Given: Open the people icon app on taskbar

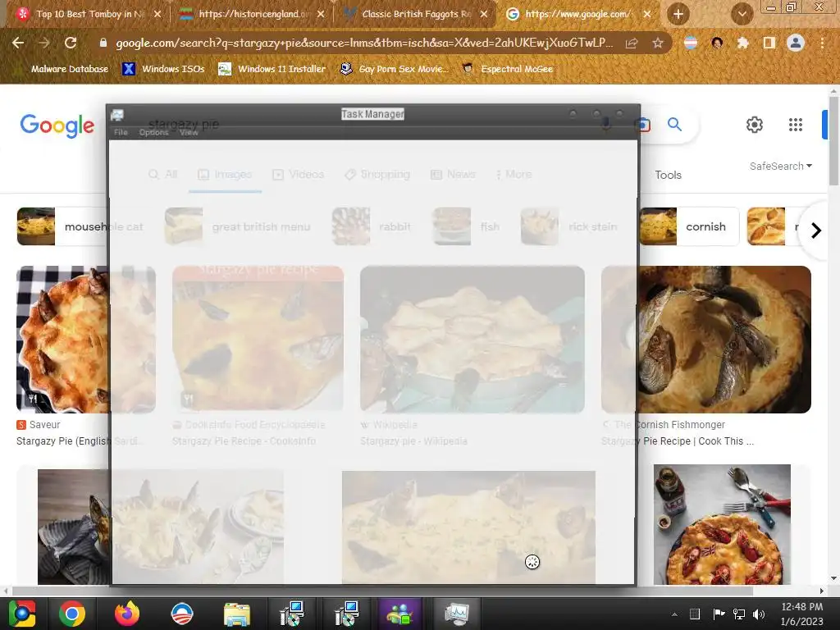Looking at the screenshot, I should point(400,614).
